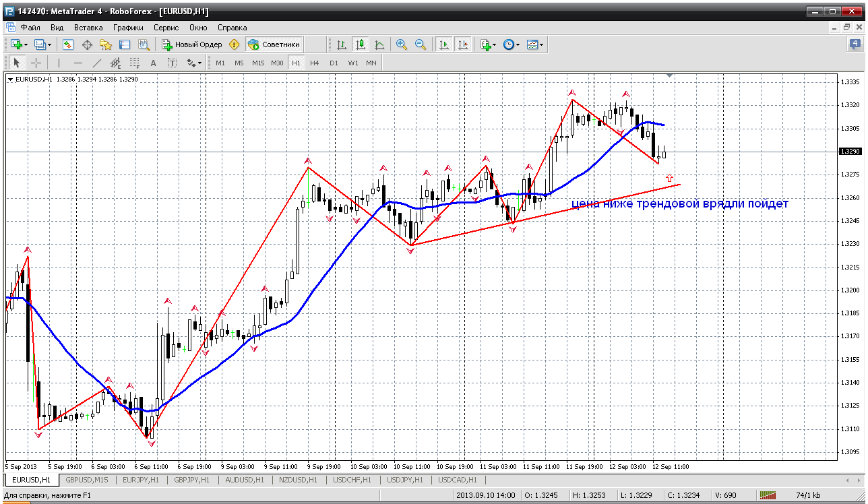Open the Data Window crosshair icon
This screenshot has height=504, width=868.
[87, 44]
